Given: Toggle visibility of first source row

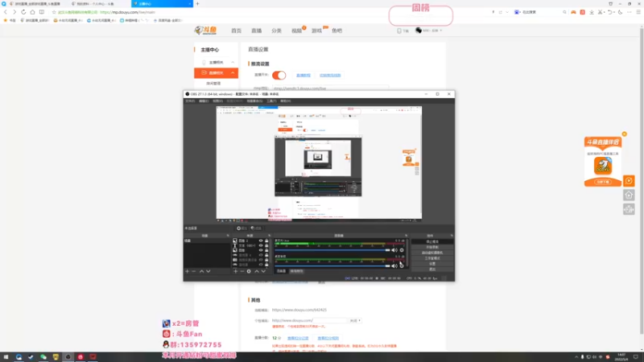Looking at the screenshot, I should pyautogui.click(x=261, y=241).
